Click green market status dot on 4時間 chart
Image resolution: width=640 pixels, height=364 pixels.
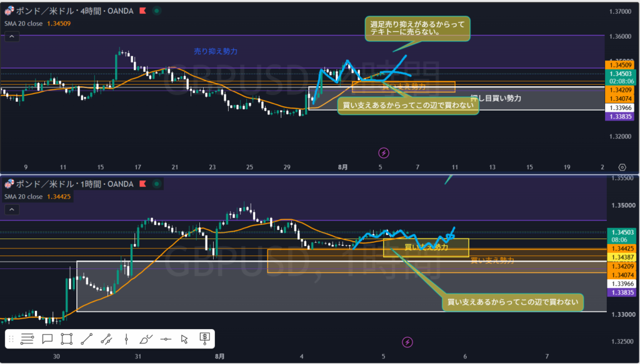[156, 11]
